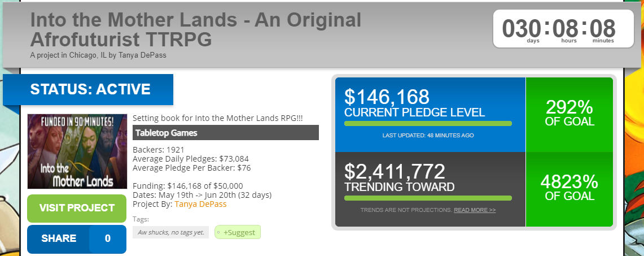Open the Into the Mother Lands thumbnail
The width and height of the screenshot is (644, 256).
(x=77, y=151)
